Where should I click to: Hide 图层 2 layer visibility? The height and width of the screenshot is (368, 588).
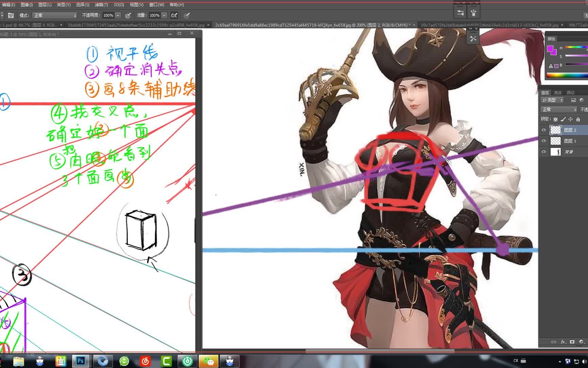tap(544, 130)
